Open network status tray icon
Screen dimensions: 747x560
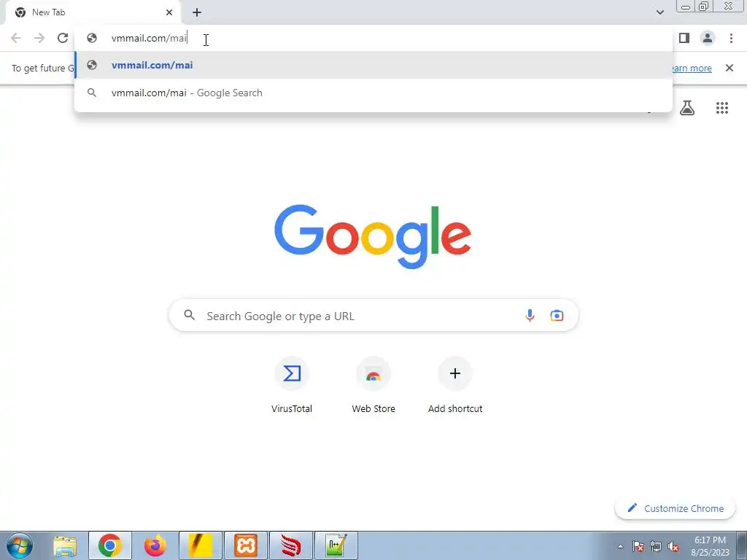click(656, 546)
